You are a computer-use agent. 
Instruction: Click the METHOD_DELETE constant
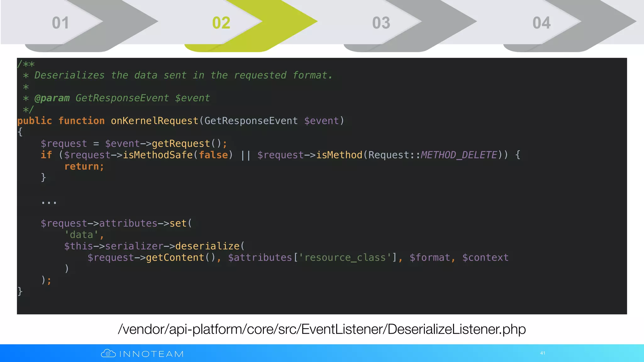point(459,155)
